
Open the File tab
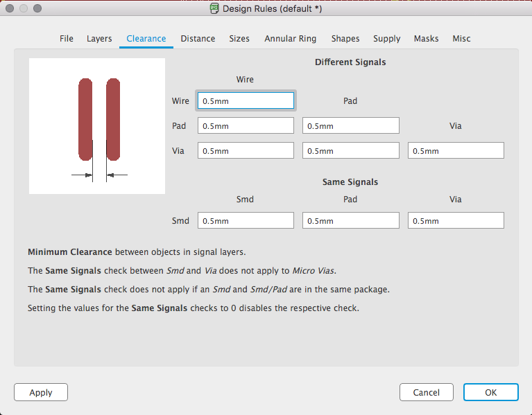[67, 39]
